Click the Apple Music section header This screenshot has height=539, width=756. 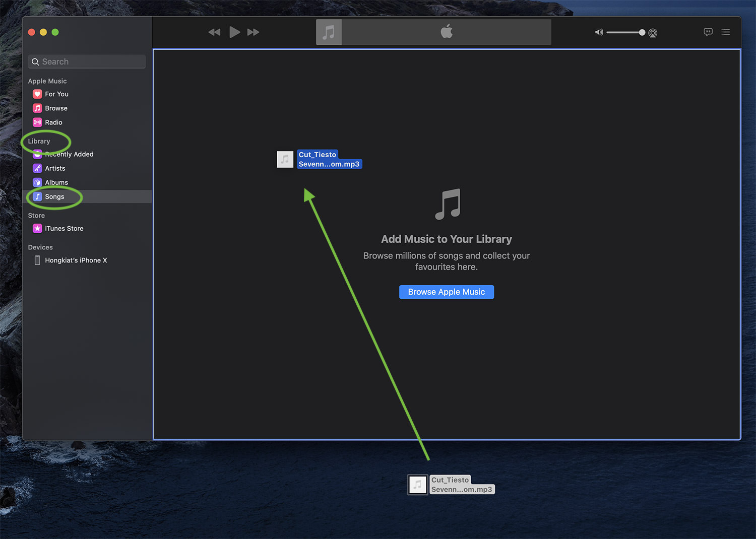(47, 81)
